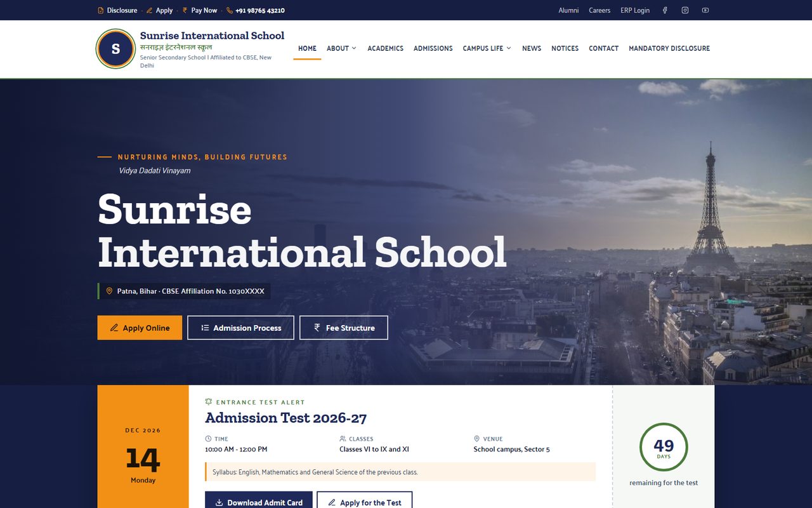Select the Home menu item

click(x=307, y=48)
